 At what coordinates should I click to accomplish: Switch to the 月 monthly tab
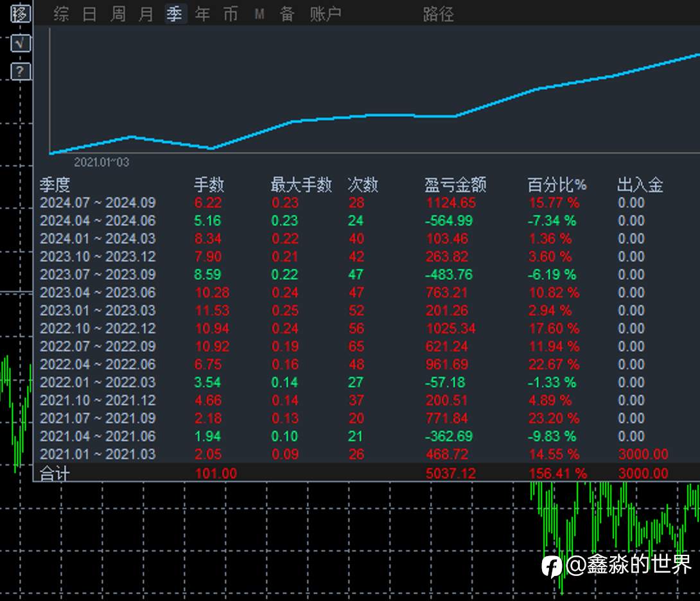pyautogui.click(x=146, y=14)
